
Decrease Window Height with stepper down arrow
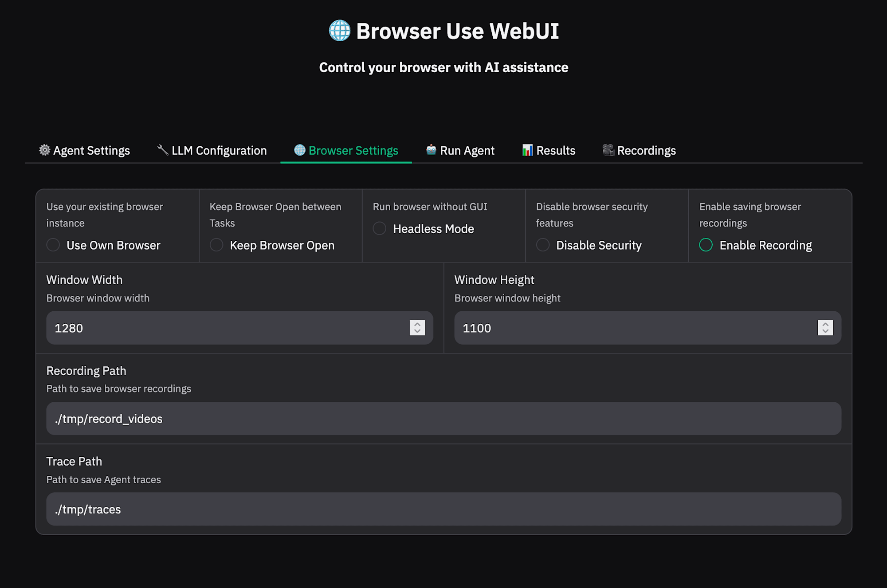pyautogui.click(x=825, y=331)
